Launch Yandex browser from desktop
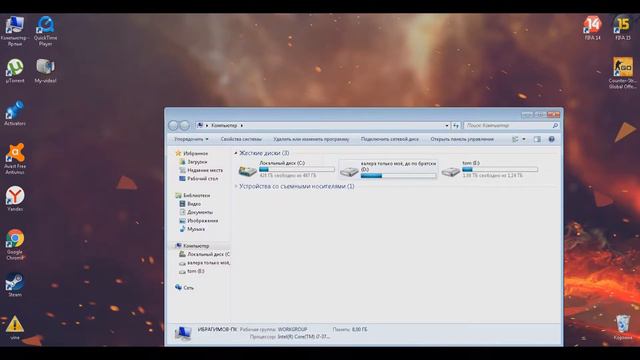640x360 pixels. pyautogui.click(x=15, y=199)
